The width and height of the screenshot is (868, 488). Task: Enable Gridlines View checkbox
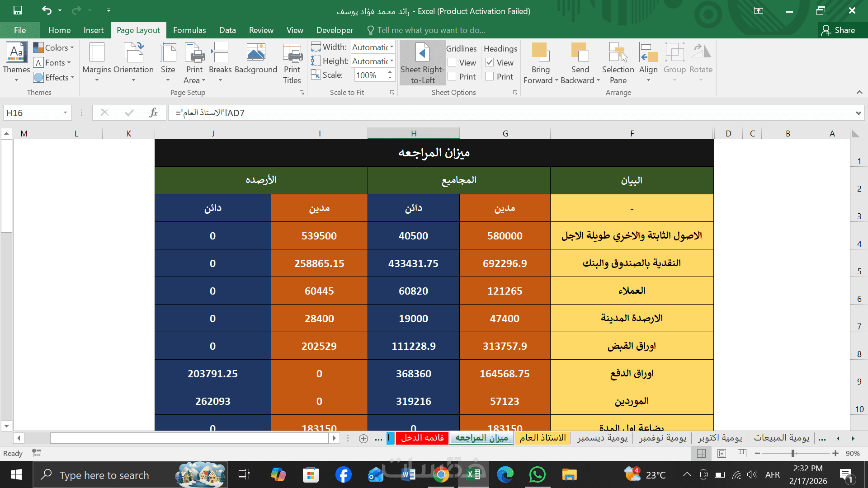(x=452, y=62)
